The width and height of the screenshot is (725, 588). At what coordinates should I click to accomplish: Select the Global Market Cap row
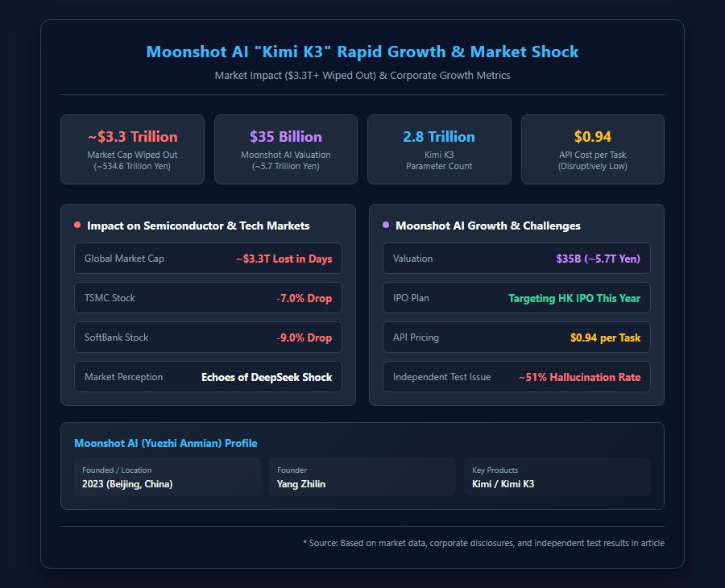[x=208, y=259]
